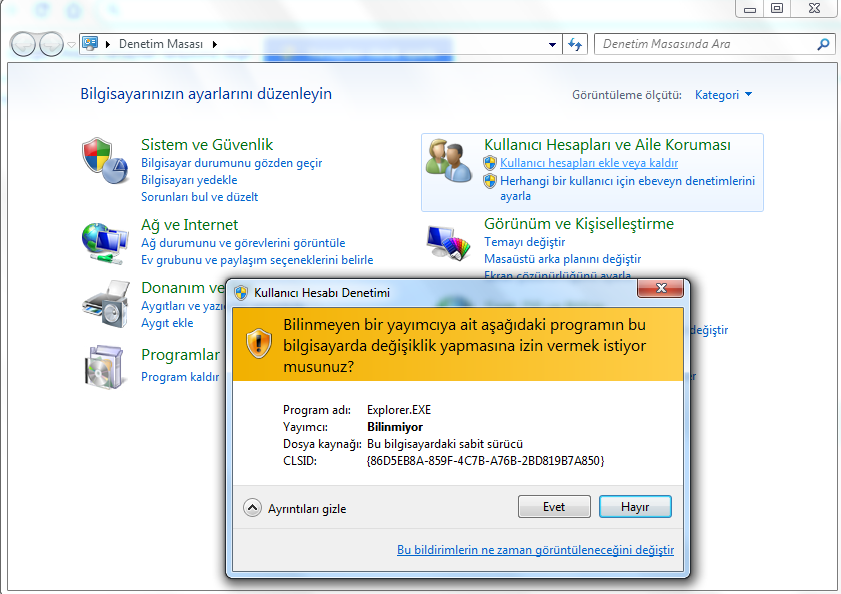
Task: Open the Donanım ve category heading
Action: tap(182, 288)
